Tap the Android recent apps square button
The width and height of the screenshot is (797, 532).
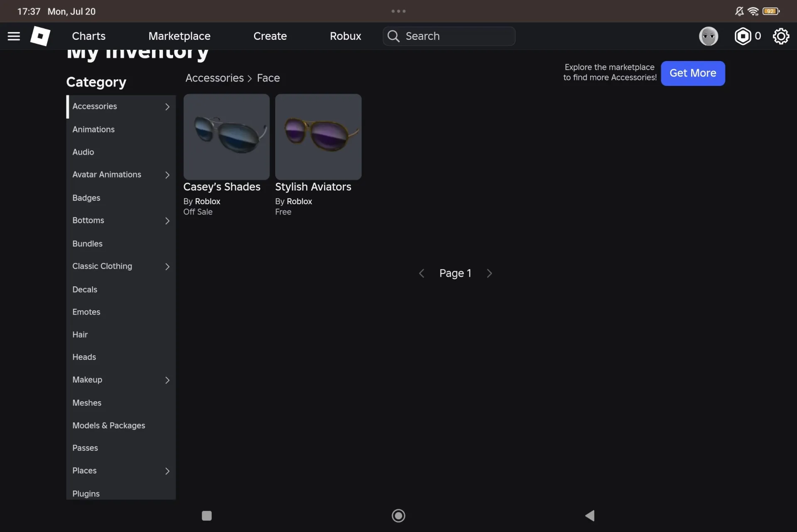click(x=207, y=516)
